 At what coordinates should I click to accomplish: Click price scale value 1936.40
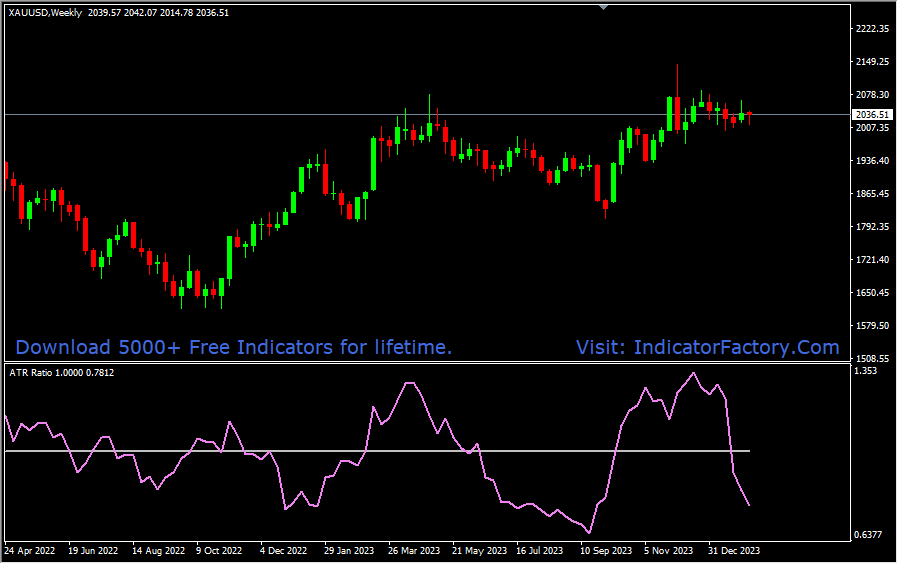click(872, 161)
